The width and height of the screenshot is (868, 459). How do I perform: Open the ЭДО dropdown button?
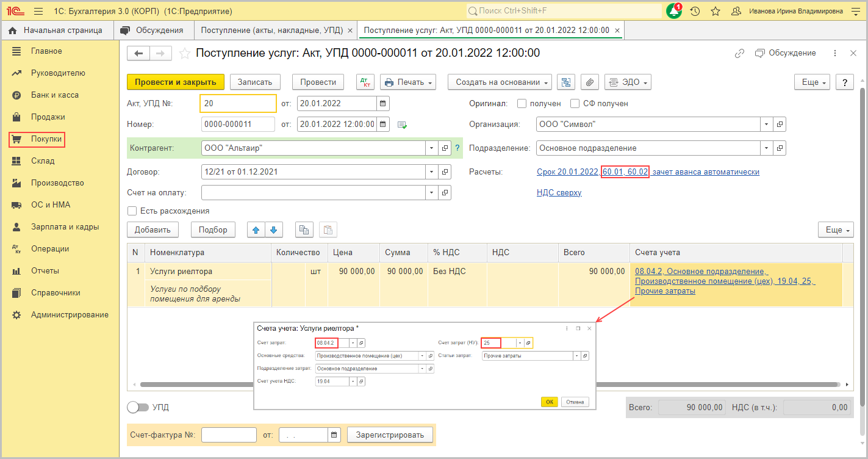coord(628,82)
